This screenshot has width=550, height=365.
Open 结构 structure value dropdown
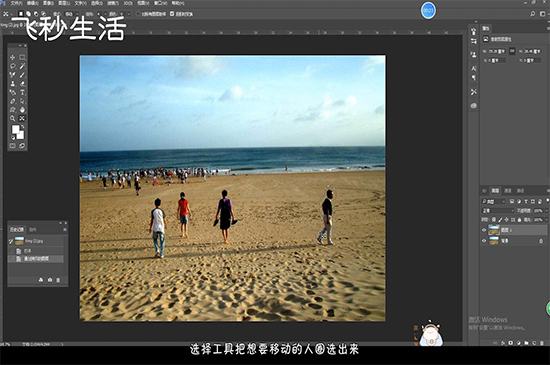(102, 14)
